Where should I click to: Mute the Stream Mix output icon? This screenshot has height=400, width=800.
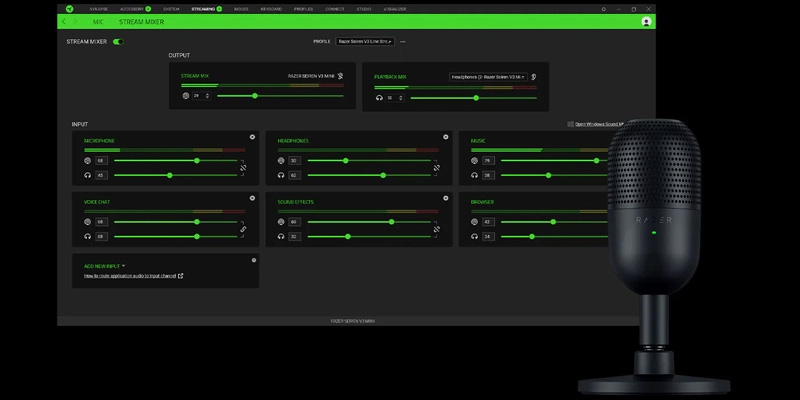point(341,75)
